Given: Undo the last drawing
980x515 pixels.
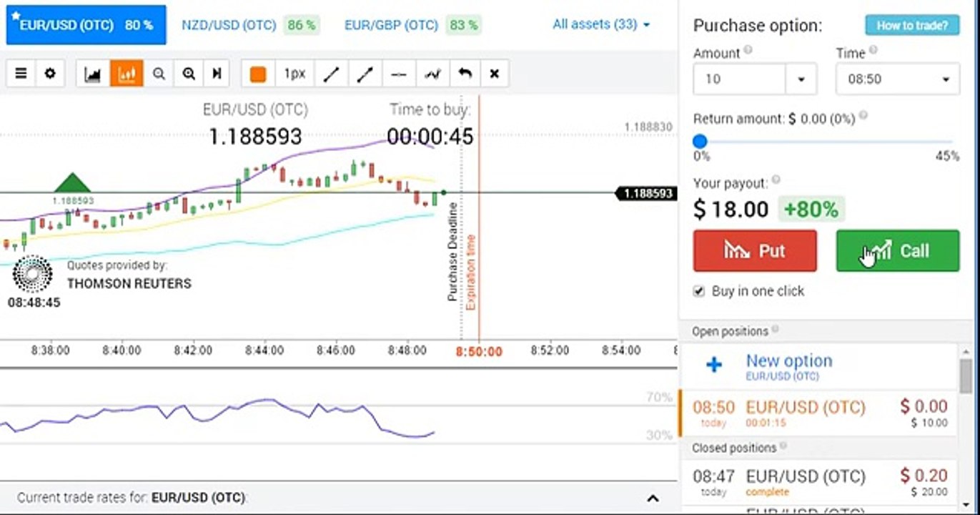Looking at the screenshot, I should click(x=465, y=74).
